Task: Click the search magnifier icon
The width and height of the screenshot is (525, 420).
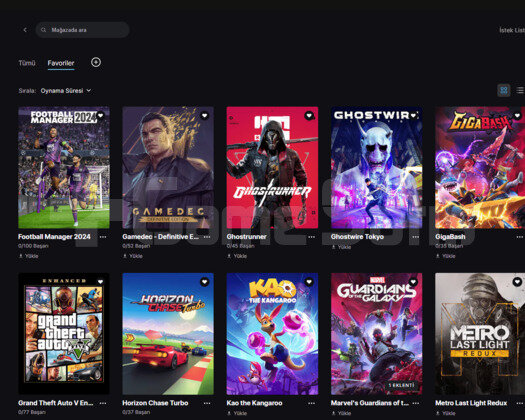Action: point(43,30)
